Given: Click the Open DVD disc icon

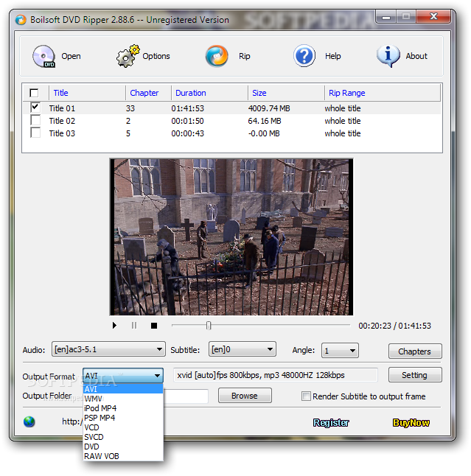Looking at the screenshot, I should click(x=43, y=56).
